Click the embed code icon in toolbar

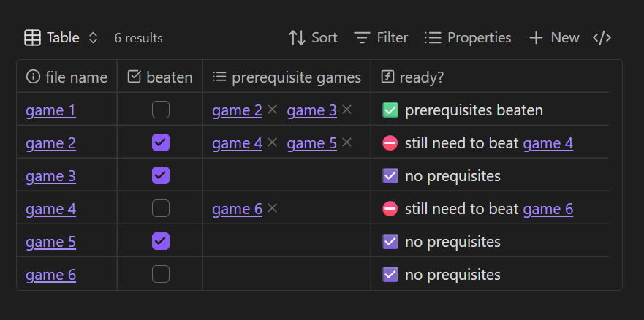pos(602,37)
